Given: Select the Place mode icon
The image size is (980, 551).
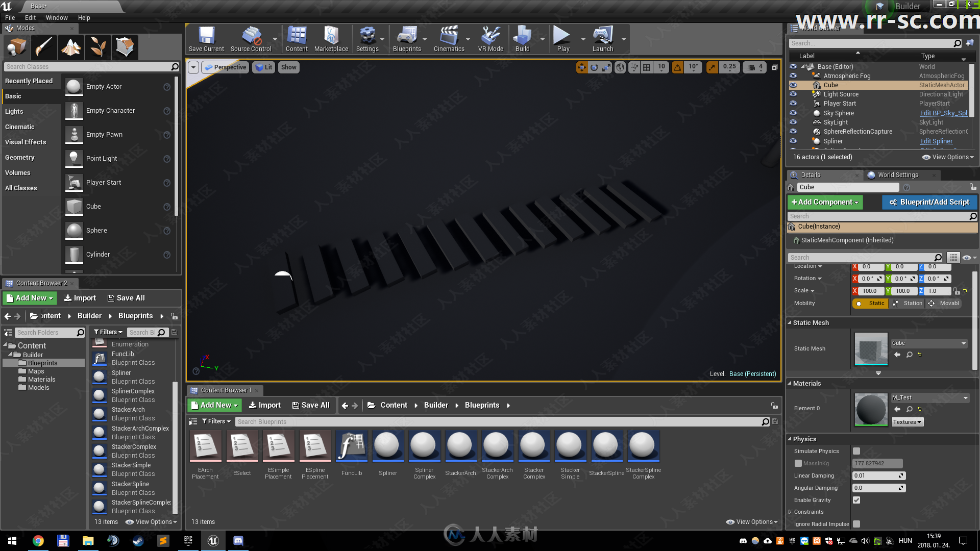Looking at the screenshot, I should point(17,47).
